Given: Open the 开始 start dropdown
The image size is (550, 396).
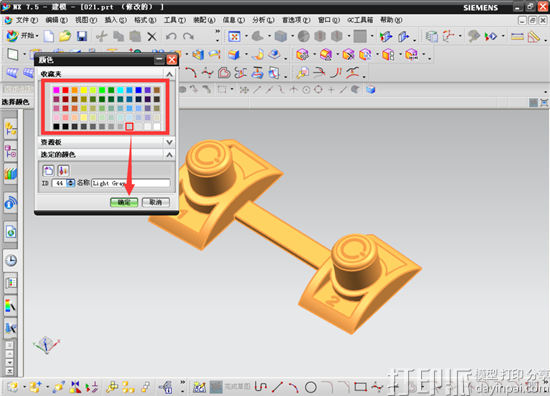Looking at the screenshot, I should 22,36.
